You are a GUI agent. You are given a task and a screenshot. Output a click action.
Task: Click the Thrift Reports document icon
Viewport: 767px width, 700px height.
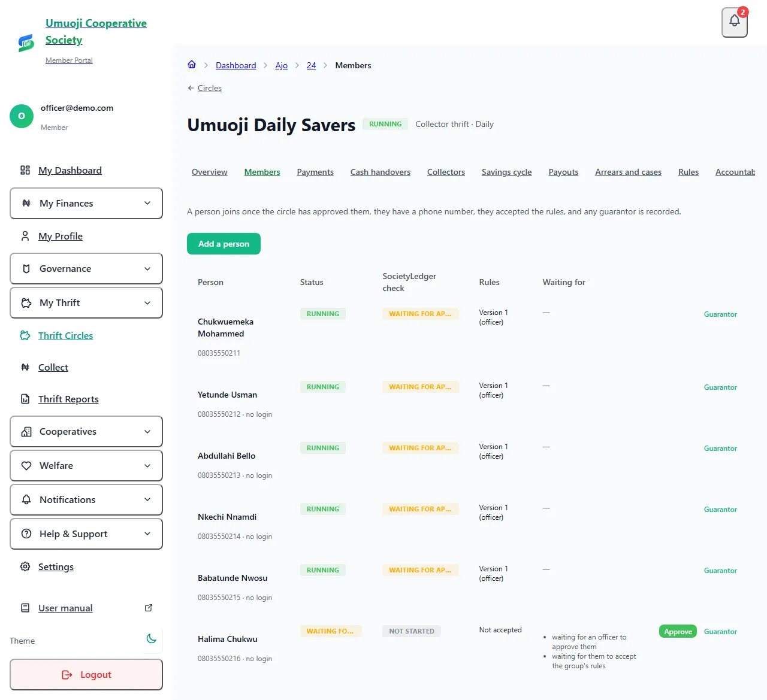[x=25, y=399]
